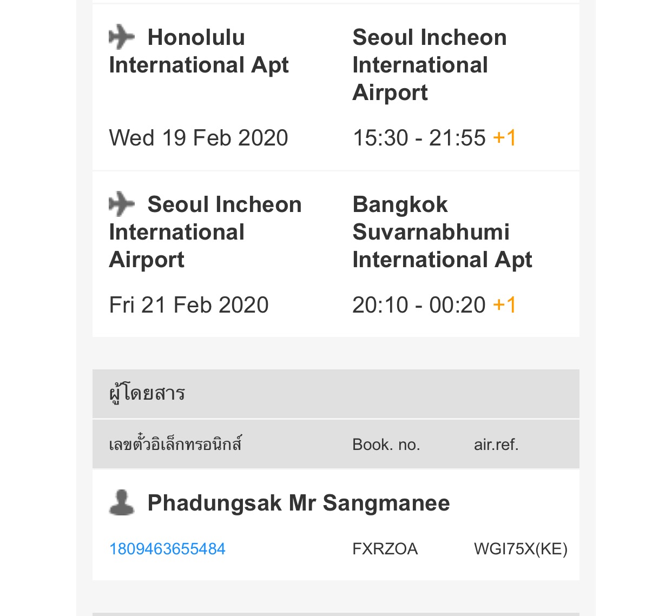The image size is (672, 616).
Task: Click the Fri 21 Feb 2020 date
Action: click(x=189, y=305)
